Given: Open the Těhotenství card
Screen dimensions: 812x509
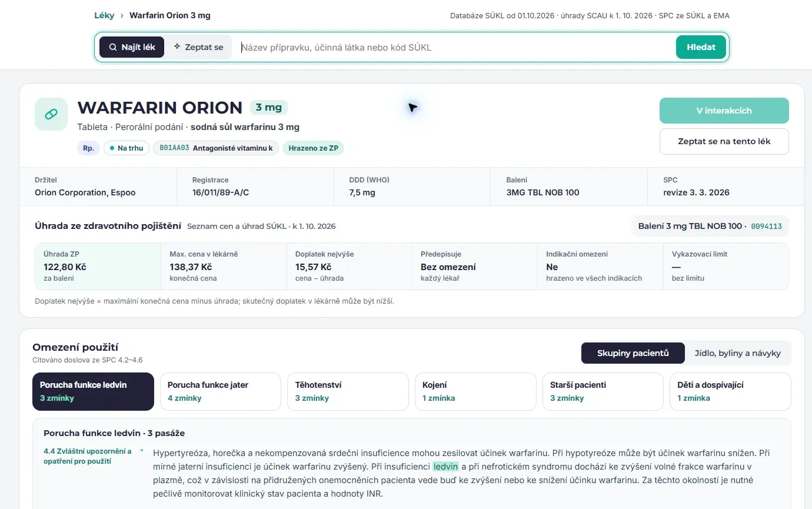Looking at the screenshot, I should point(348,391).
